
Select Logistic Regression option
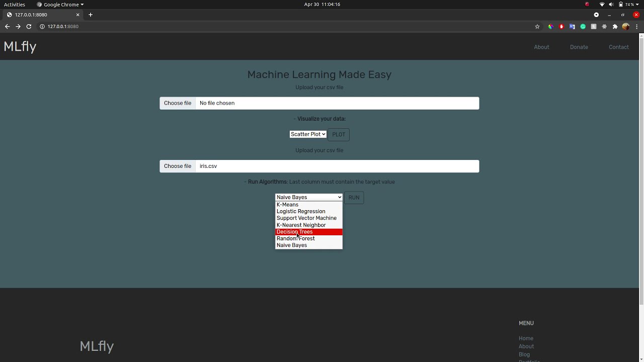click(x=309, y=212)
